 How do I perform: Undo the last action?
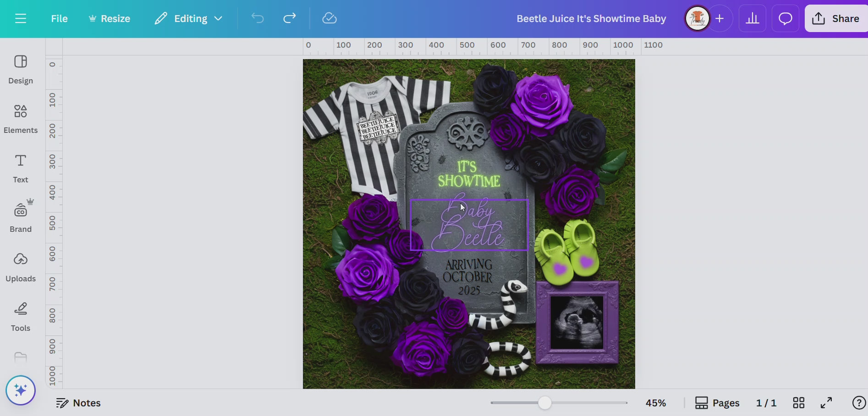coord(258,18)
